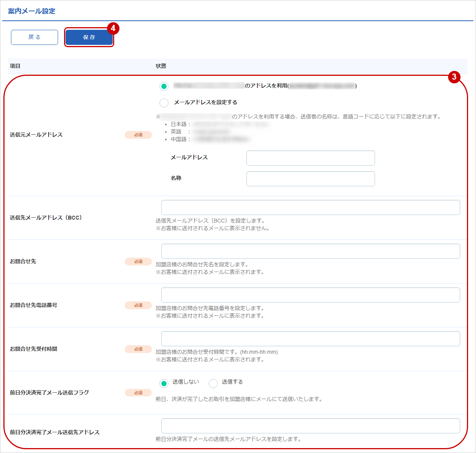Click the 戻る back button

[x=34, y=37]
